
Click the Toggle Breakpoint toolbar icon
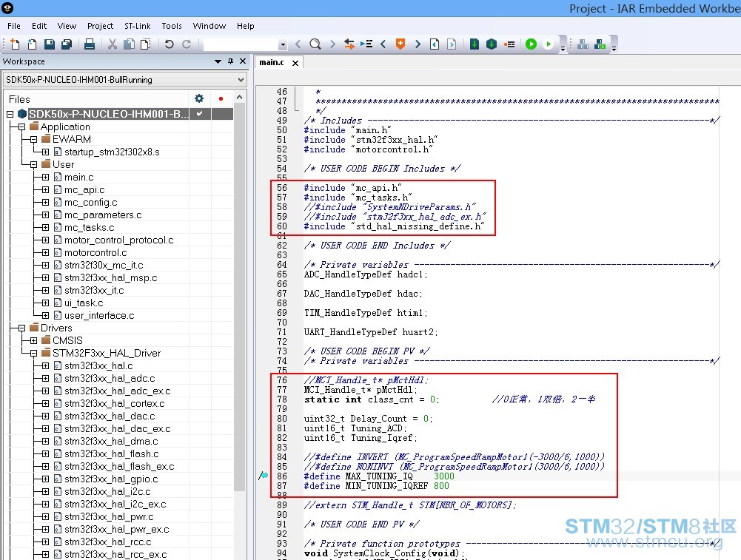509,44
